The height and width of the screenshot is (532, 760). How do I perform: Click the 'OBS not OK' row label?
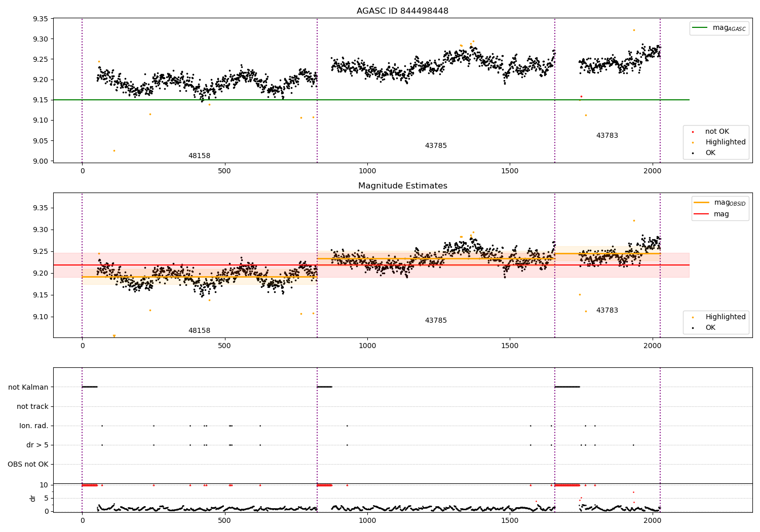[x=28, y=465]
